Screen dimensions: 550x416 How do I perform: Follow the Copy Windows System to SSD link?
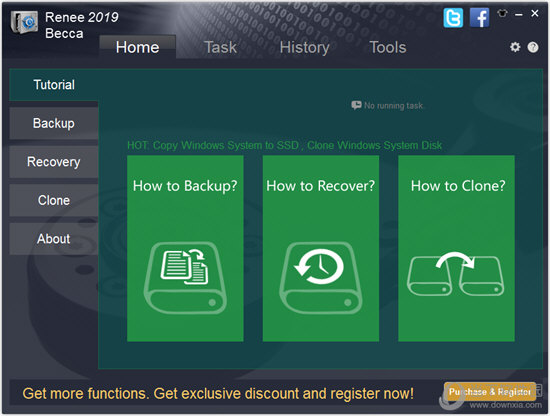click(226, 145)
